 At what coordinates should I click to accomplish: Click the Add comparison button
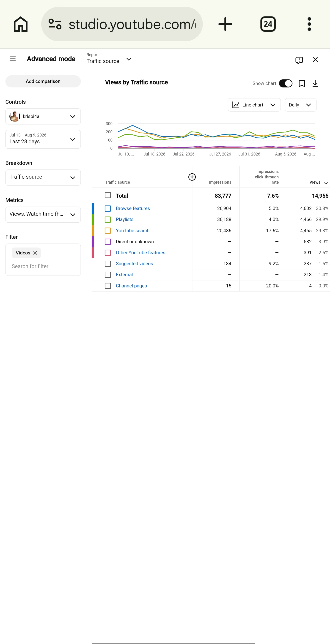tap(43, 82)
